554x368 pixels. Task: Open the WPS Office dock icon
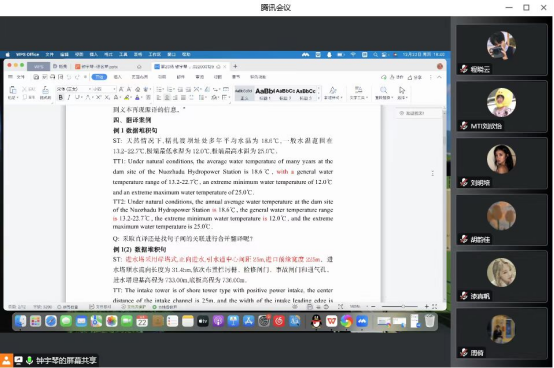pos(331,321)
